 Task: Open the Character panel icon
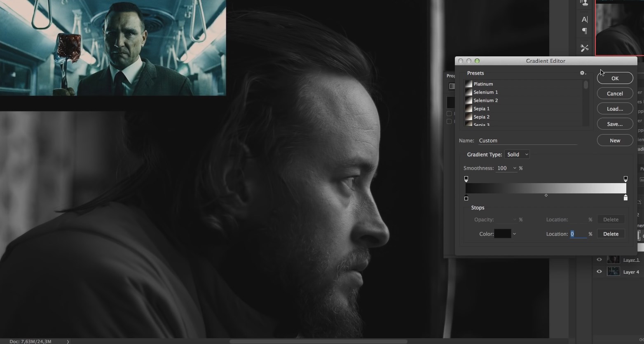[584, 19]
